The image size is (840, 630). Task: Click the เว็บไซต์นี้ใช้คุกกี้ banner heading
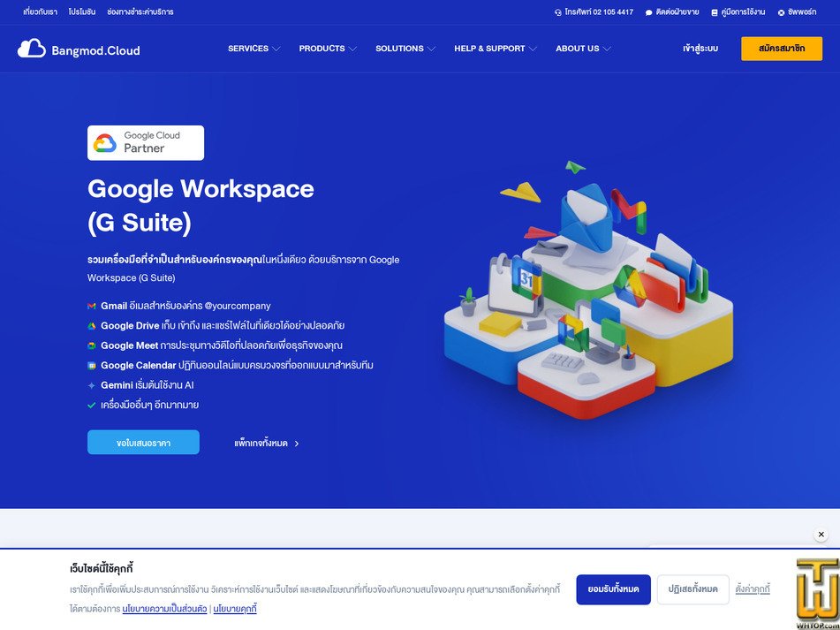[x=102, y=568]
